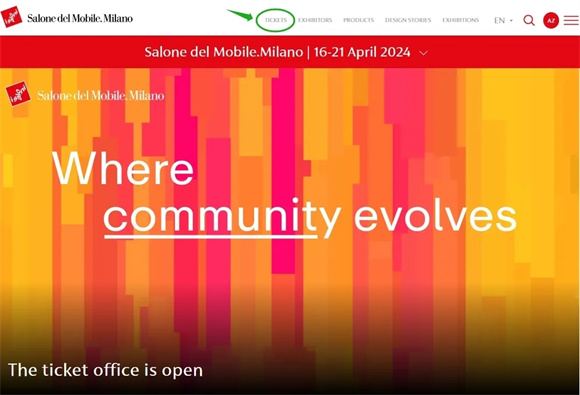Click the white Salone del Mobile wordmark on hero
580x395 pixels.
(x=101, y=96)
